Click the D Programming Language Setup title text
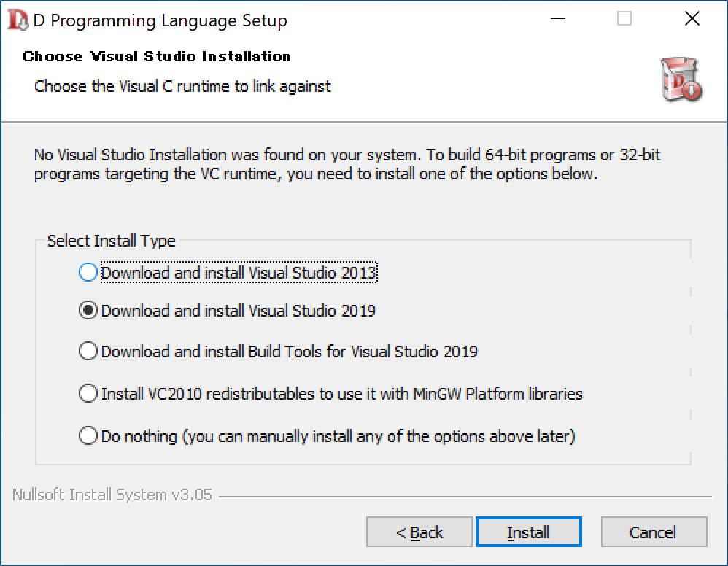 160,20
